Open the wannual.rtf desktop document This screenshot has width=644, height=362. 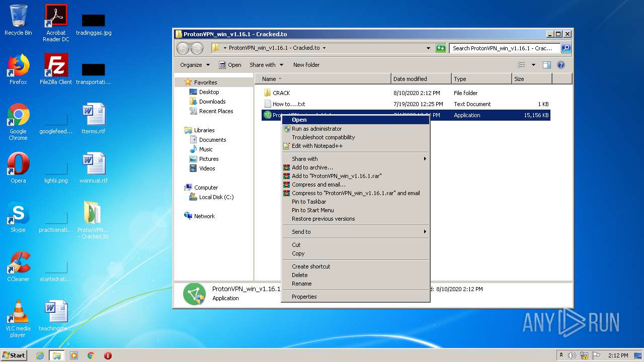tap(94, 168)
